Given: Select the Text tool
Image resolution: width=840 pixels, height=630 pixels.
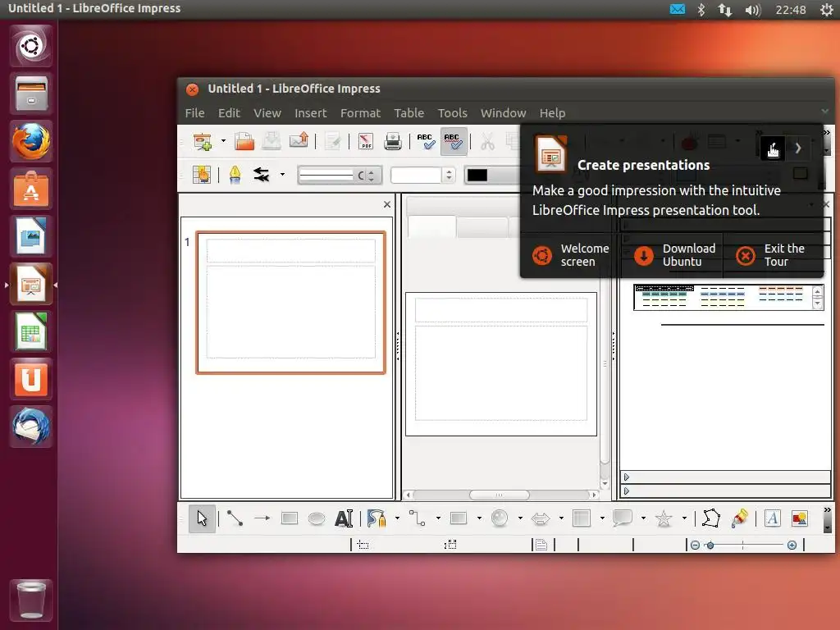Looking at the screenshot, I should tap(344, 518).
